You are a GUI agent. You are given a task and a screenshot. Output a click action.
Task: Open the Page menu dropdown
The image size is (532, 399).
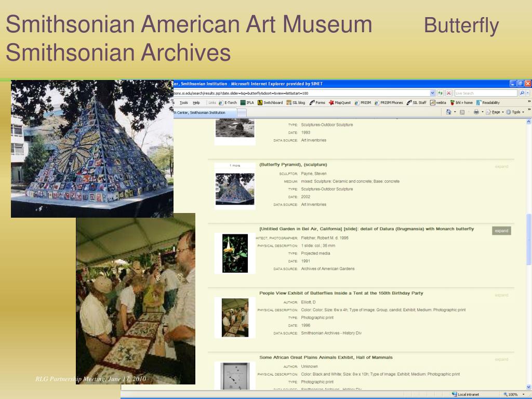(x=495, y=112)
